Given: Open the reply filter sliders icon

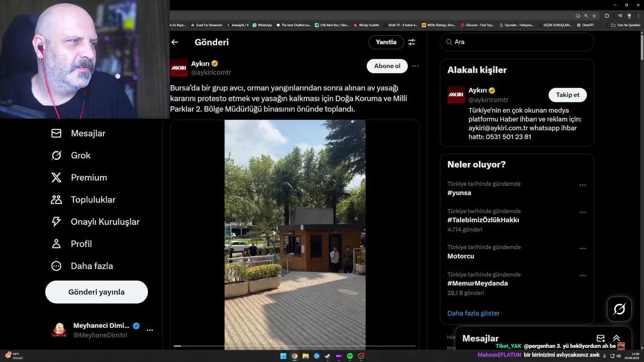Looking at the screenshot, I should (412, 42).
